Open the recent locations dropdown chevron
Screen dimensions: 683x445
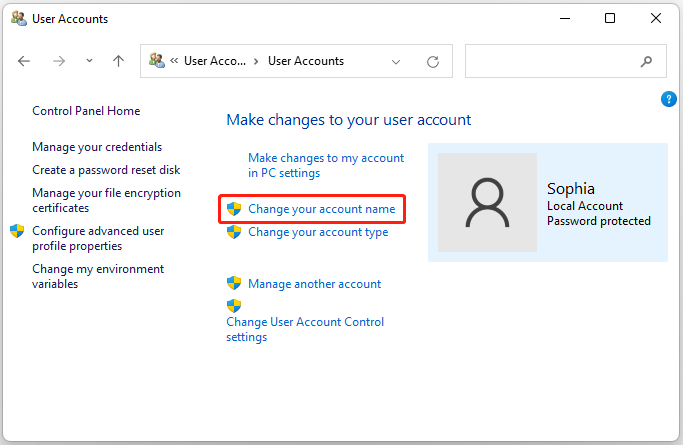[89, 61]
